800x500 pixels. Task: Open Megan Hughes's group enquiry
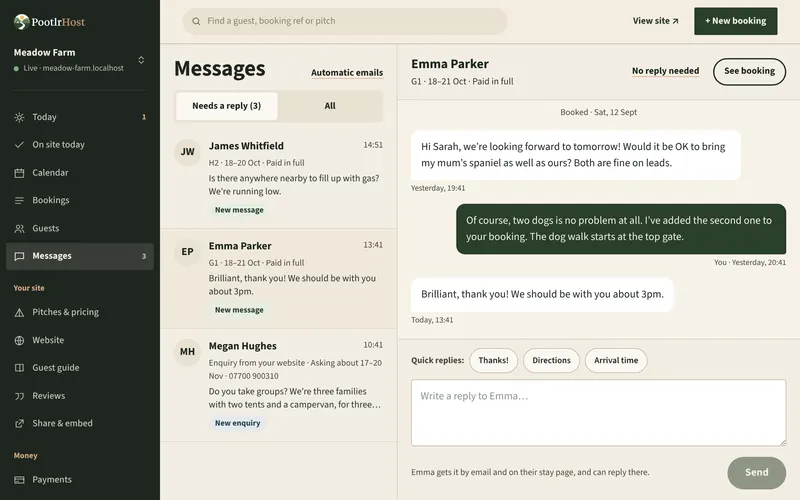click(279, 386)
